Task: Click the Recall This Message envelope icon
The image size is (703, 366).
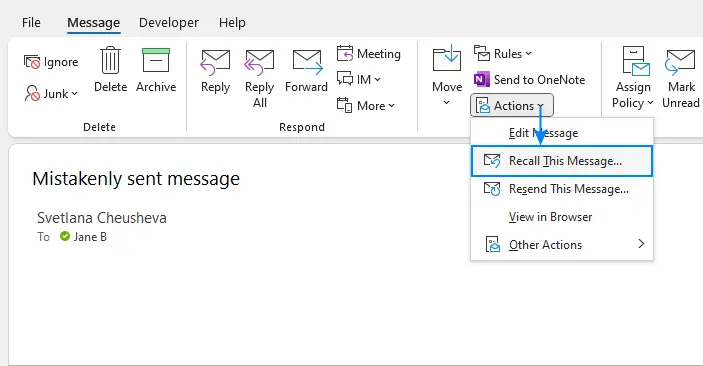Action: [492, 161]
